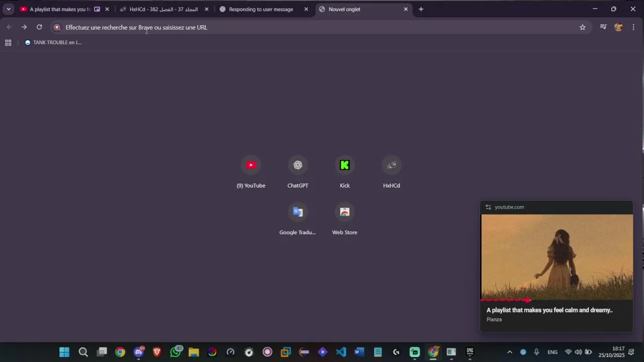Open the YouTube shortcut tile
Image resolution: width=644 pixels, height=362 pixels.
click(251, 172)
